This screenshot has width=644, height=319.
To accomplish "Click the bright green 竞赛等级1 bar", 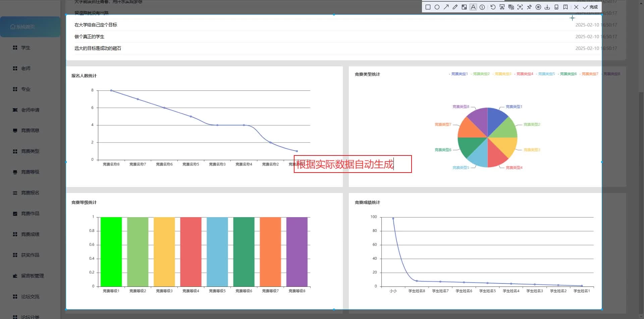I will (x=111, y=252).
